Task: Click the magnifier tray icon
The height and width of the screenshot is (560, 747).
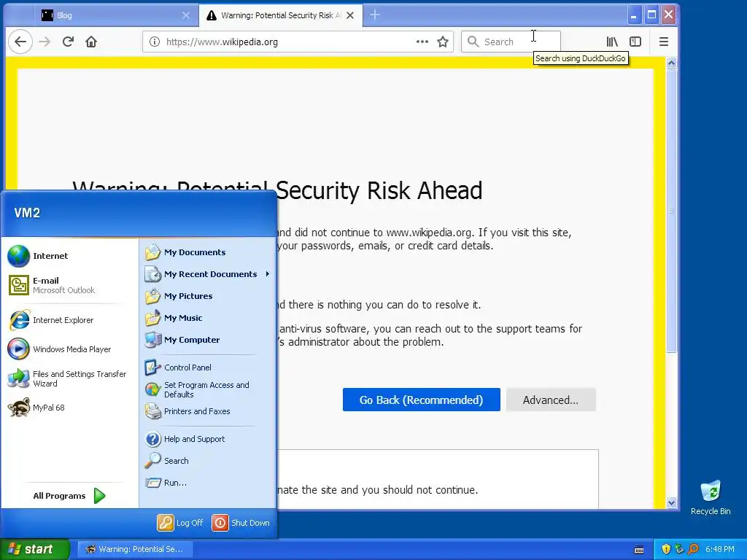Action: [x=693, y=549]
